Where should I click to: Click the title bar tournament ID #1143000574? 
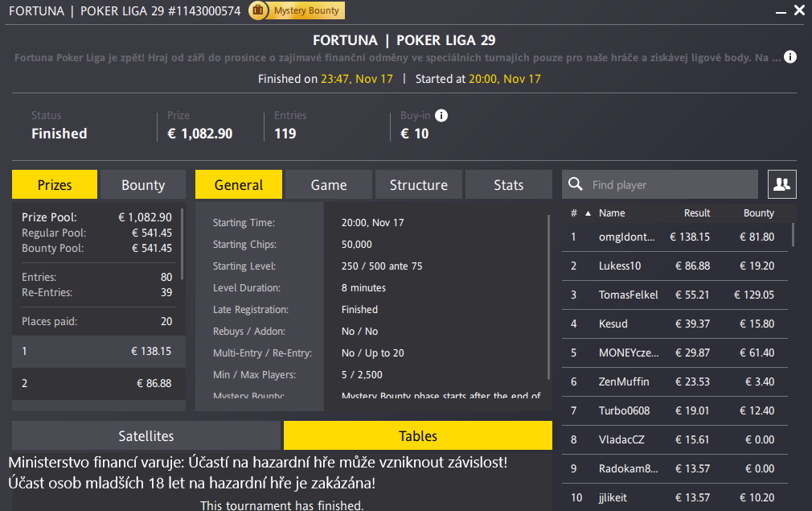tap(204, 11)
